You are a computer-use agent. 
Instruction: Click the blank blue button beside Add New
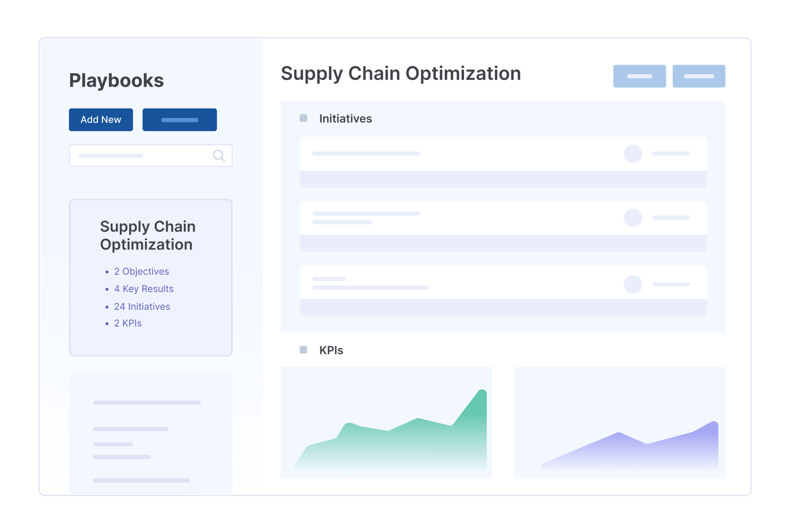point(180,120)
